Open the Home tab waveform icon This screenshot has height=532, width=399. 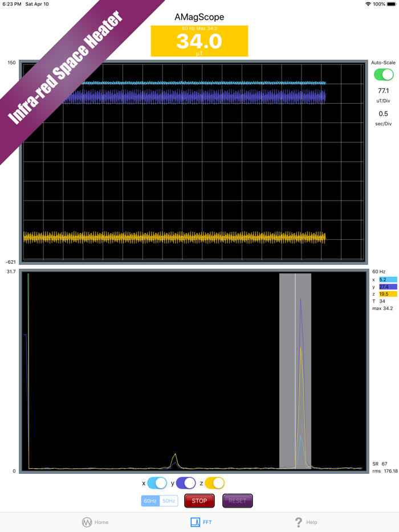coord(87,522)
